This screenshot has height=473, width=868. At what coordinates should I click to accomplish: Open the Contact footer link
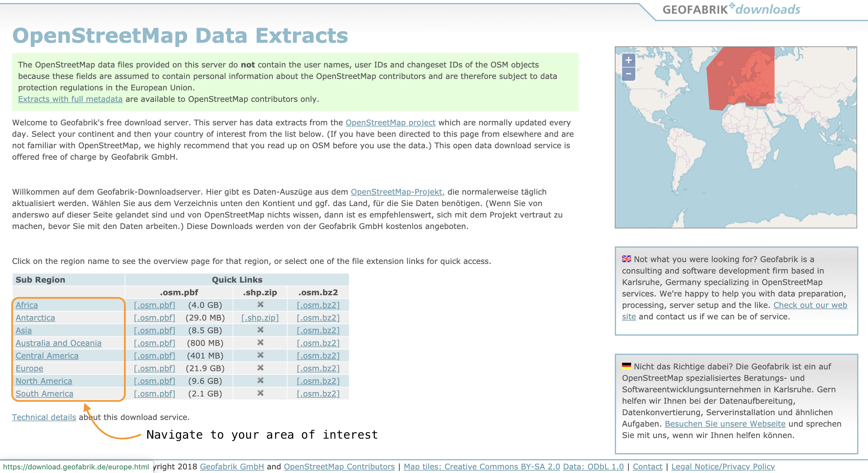tap(647, 466)
